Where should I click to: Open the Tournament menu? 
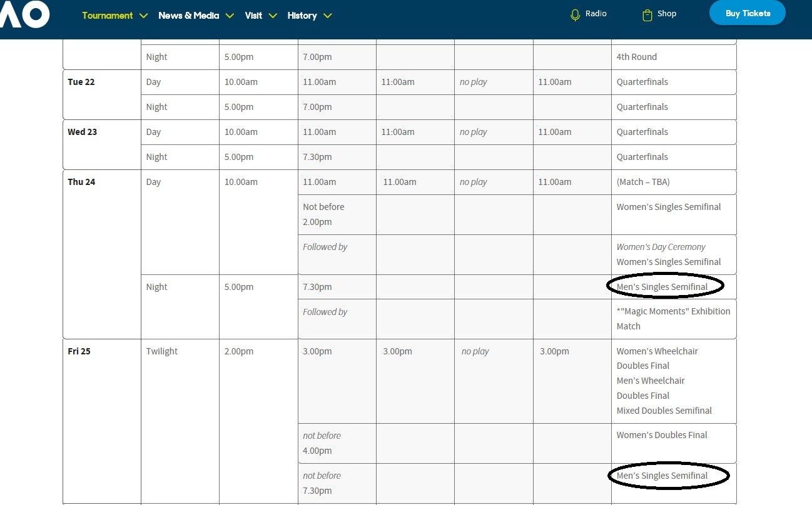point(108,16)
